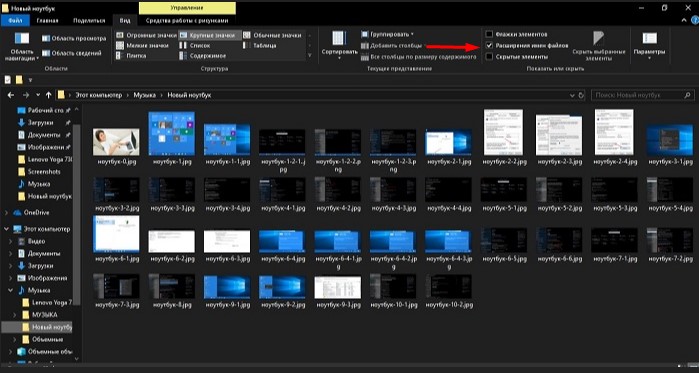Open the Explorer help question icon

click(694, 20)
